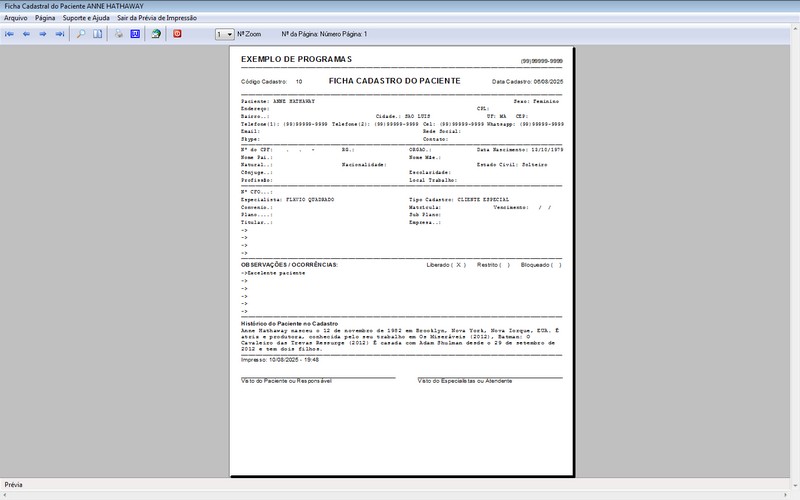This screenshot has width=800, height=500.
Task: Click the Liberado checkbox mark on the form
Action: coord(459,265)
